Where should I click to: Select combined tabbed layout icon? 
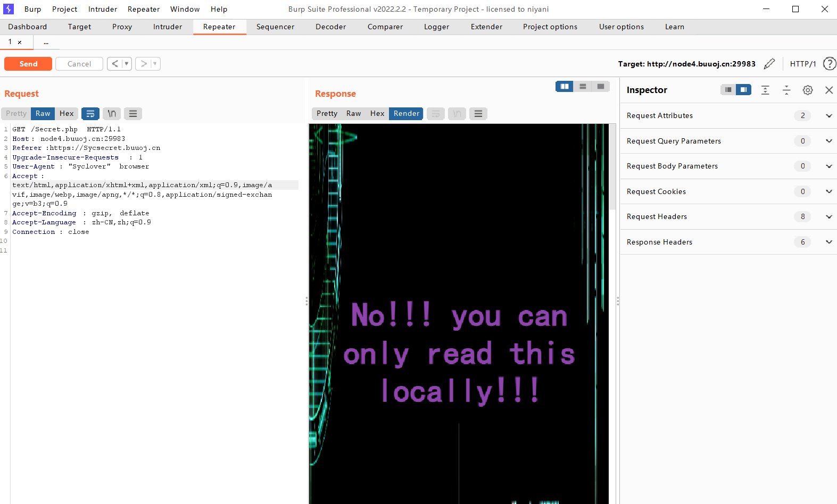601,86
